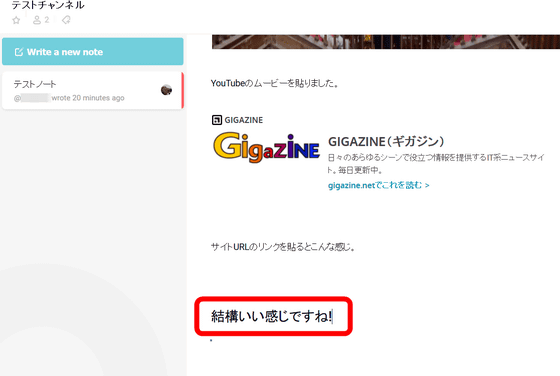Viewport: 560px width, 376px height.
Task: Click the tag icon under the channel title
Action: (x=66, y=20)
